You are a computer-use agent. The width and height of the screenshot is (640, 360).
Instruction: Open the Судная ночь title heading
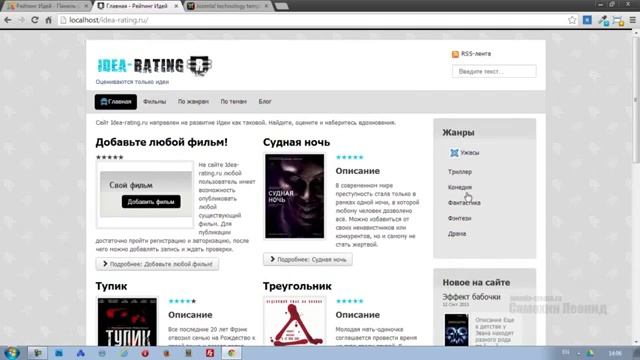pyautogui.click(x=296, y=142)
